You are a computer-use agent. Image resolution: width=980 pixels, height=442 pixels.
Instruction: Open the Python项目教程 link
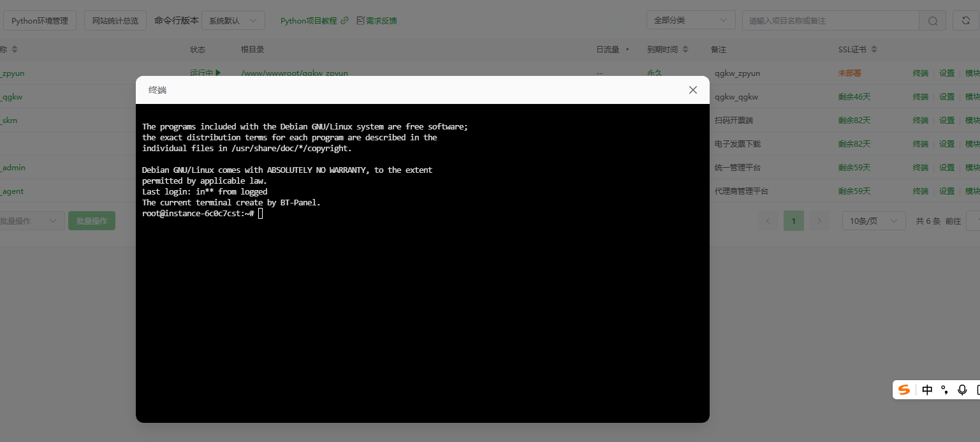[314, 20]
